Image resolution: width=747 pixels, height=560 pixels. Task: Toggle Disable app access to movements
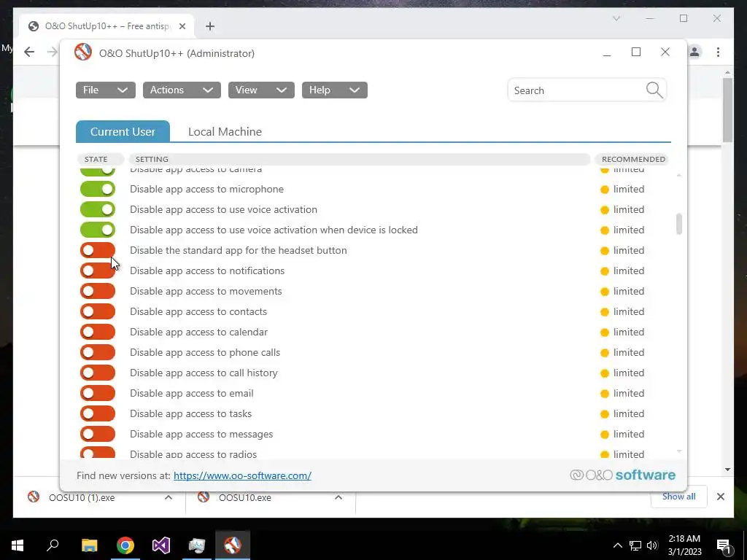pyautogui.click(x=98, y=291)
